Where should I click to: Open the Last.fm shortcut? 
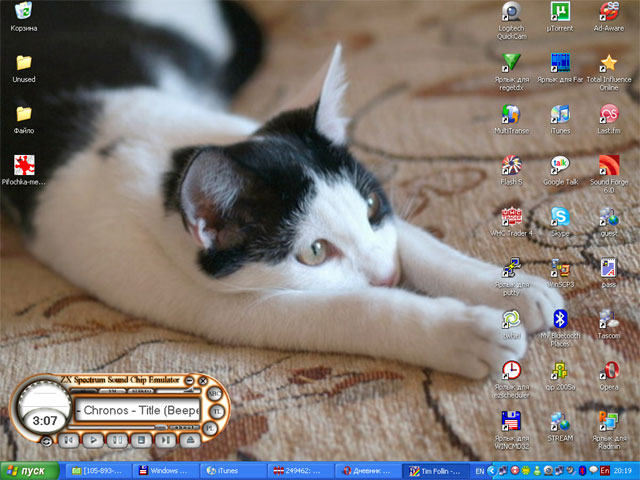[608, 114]
